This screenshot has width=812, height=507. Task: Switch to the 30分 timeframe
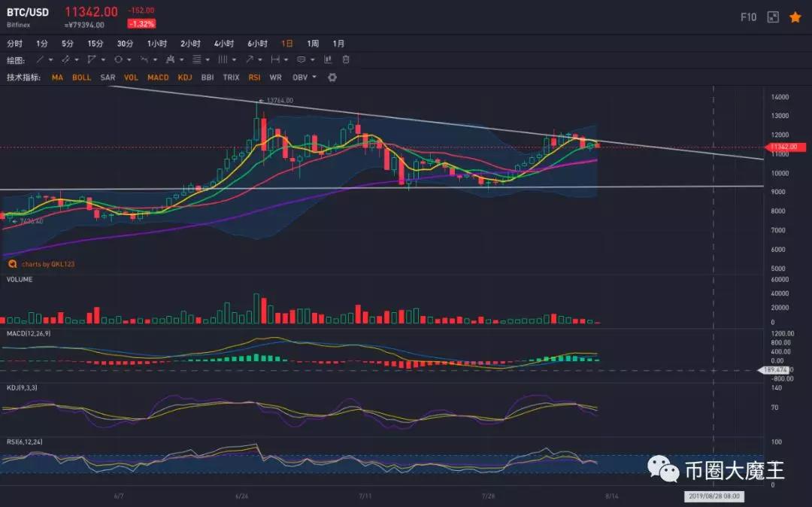point(125,44)
